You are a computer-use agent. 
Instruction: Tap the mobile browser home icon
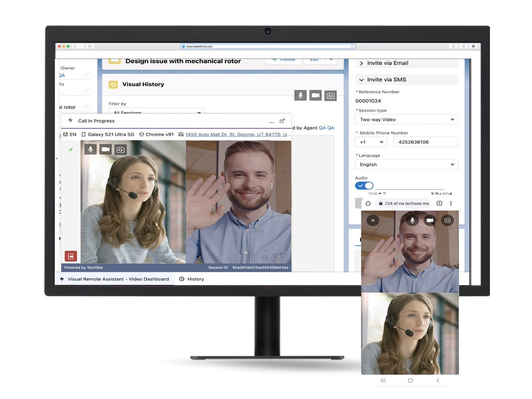368,203
